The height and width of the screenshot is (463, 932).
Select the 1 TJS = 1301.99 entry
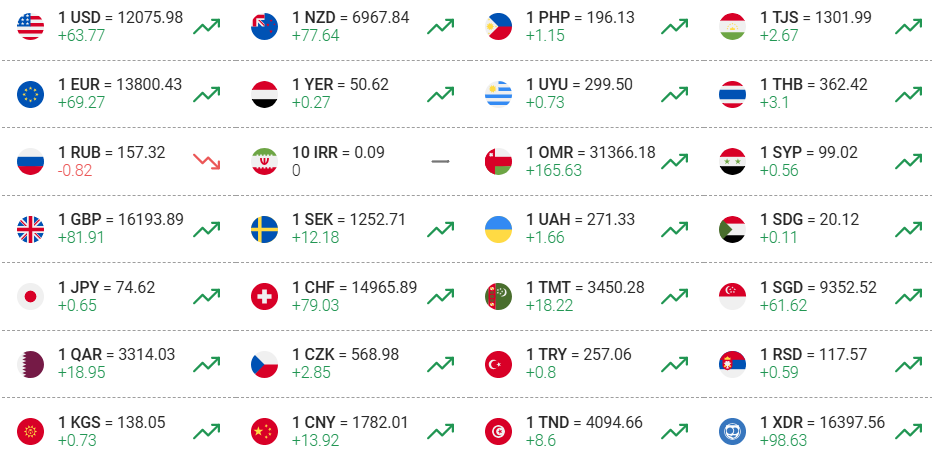point(816,17)
